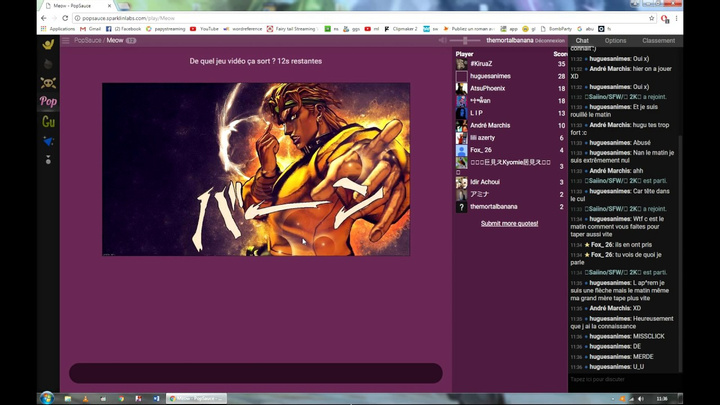Click the browser address bar
Image resolution: width=720 pixels, height=405 pixels.
click(x=360, y=18)
